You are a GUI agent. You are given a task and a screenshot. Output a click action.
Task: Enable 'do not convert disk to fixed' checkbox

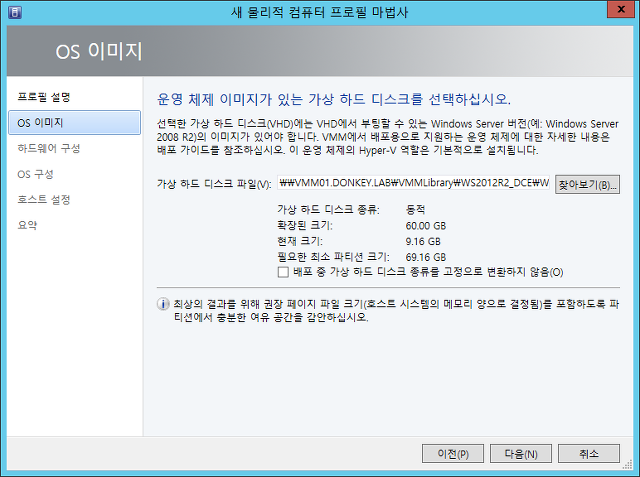point(283,272)
